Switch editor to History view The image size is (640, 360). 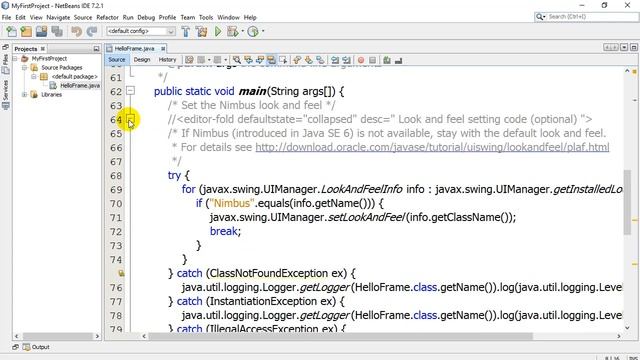(x=167, y=60)
